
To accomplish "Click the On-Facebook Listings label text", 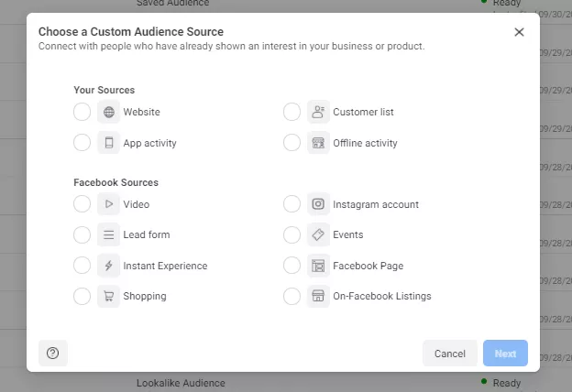I will tap(382, 296).
